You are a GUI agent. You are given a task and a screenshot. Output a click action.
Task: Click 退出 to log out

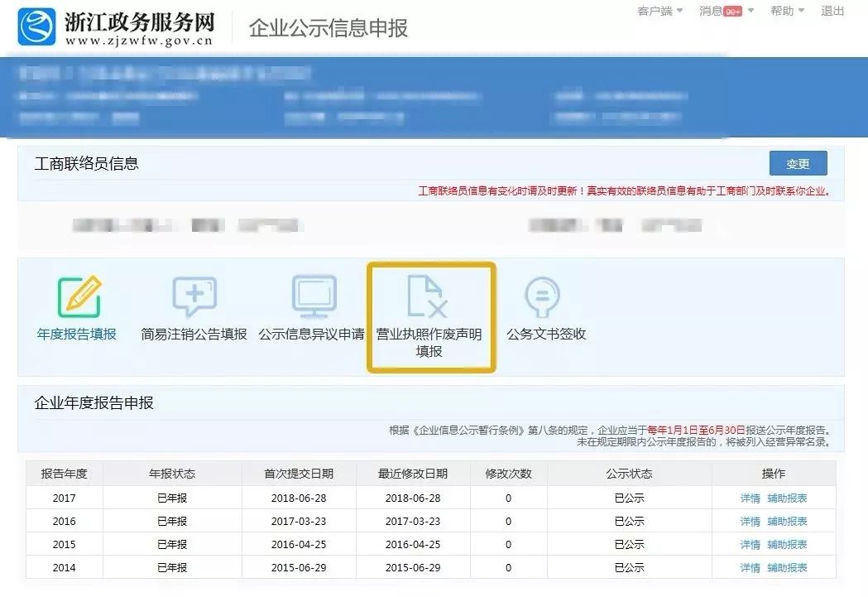[832, 11]
